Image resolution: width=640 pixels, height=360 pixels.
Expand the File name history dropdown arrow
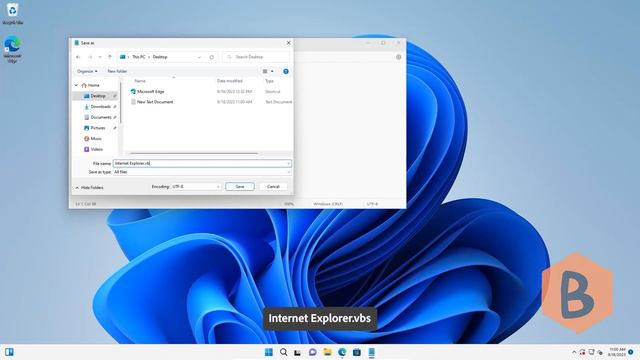pyautogui.click(x=289, y=163)
